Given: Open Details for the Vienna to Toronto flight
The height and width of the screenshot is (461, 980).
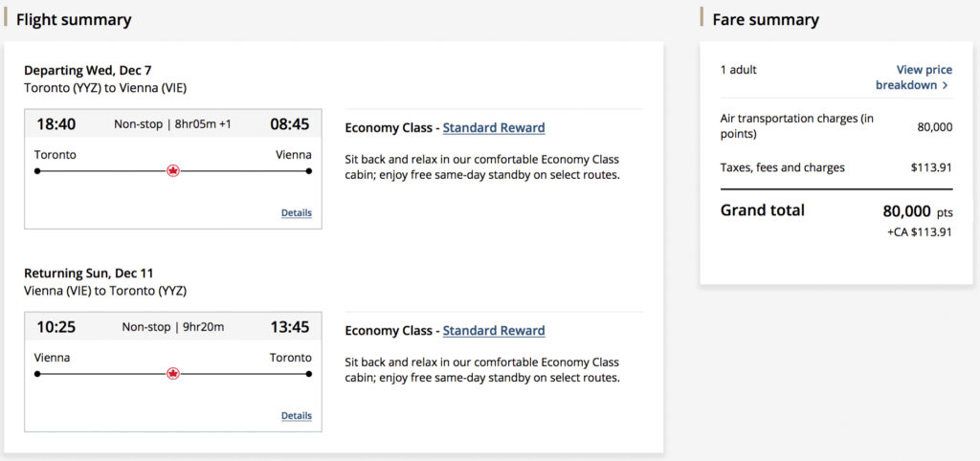Looking at the screenshot, I should (x=296, y=416).
